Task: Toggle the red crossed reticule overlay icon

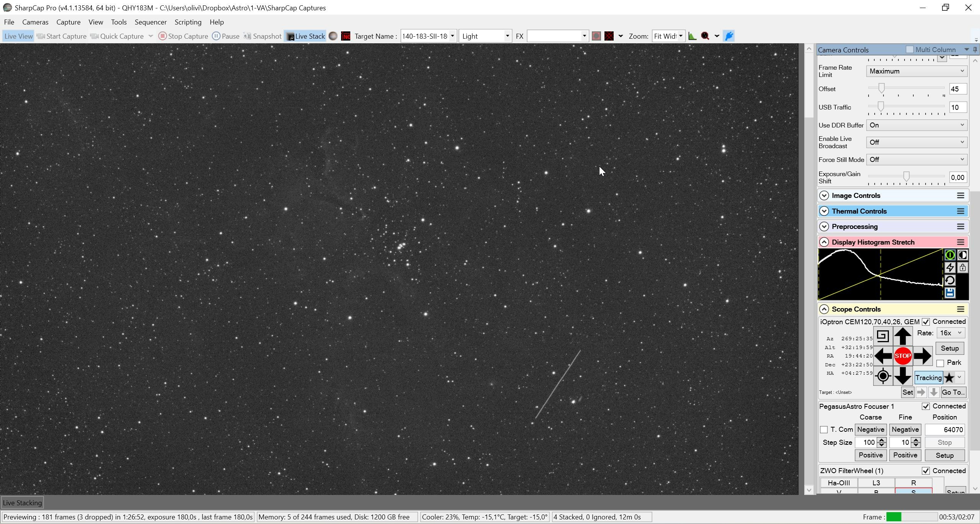Action: pyautogui.click(x=609, y=36)
